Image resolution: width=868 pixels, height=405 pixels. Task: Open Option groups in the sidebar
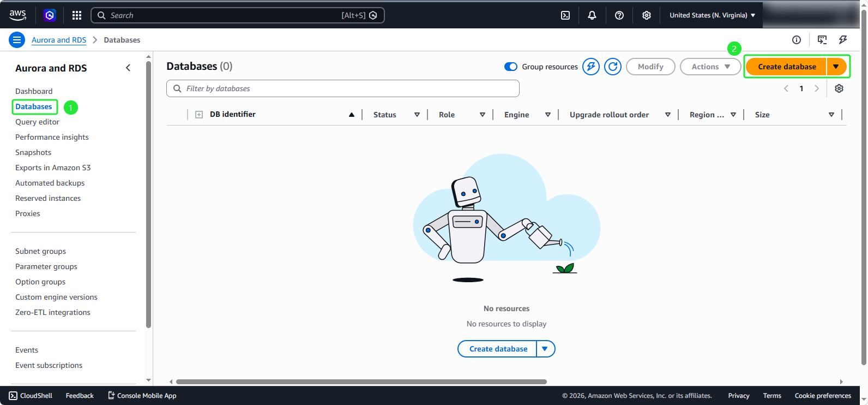coord(40,282)
